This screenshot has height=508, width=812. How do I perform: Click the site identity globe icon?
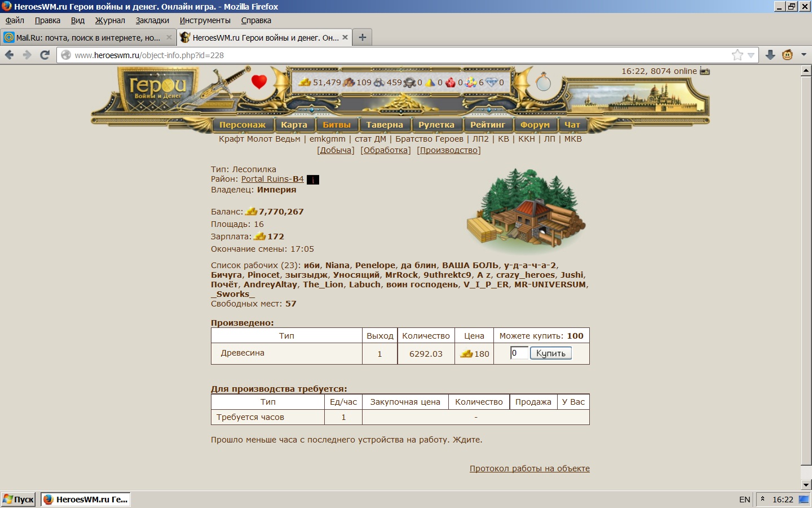coord(66,55)
